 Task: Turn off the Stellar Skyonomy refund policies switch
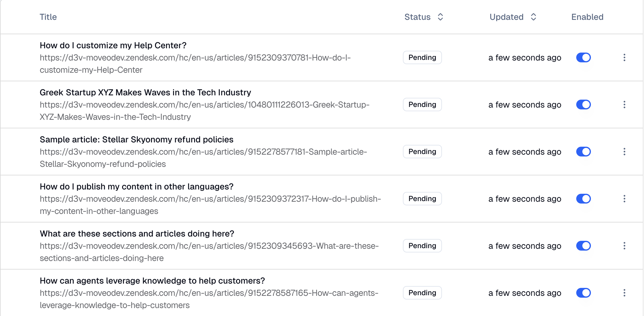tap(584, 152)
